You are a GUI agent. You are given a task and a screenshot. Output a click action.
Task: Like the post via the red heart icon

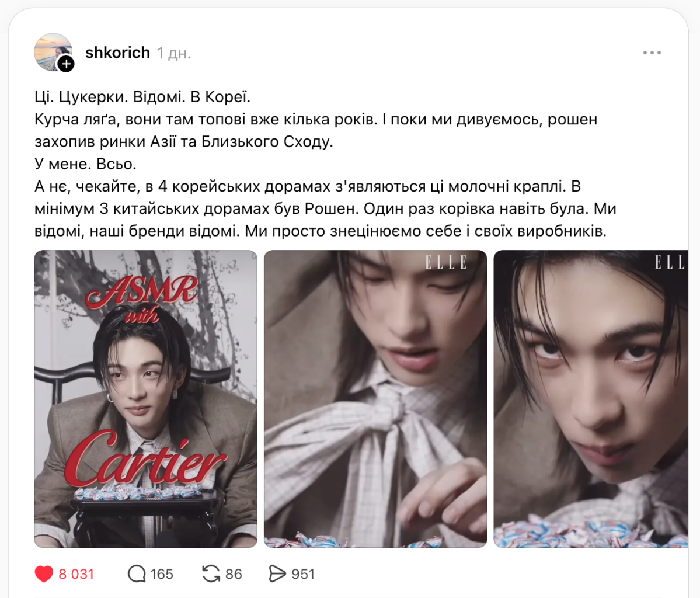point(44,574)
